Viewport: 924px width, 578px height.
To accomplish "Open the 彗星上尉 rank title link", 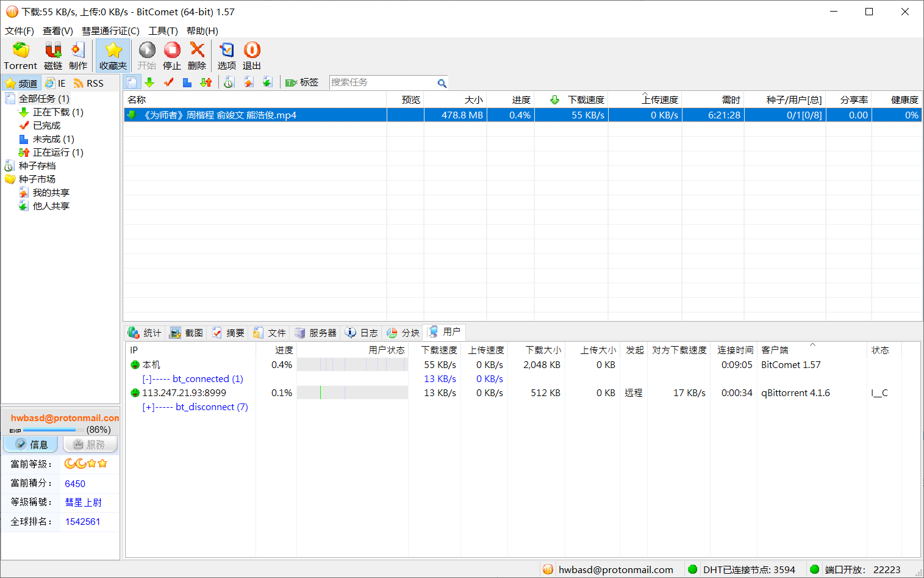I will coord(84,502).
